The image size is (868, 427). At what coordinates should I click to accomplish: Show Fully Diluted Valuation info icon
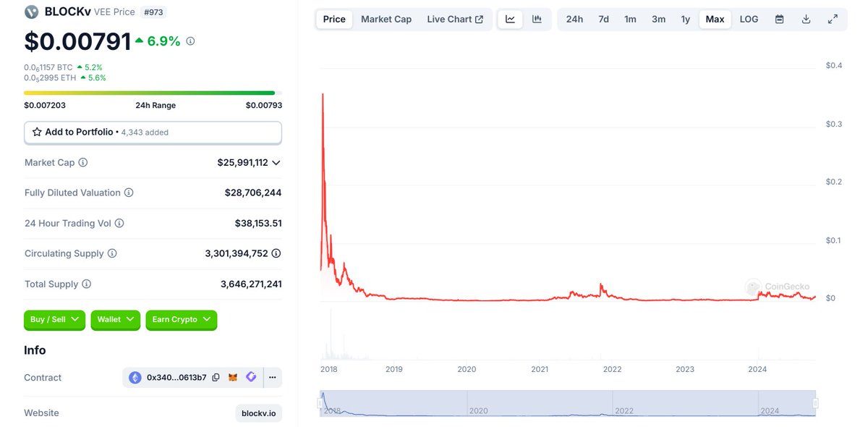click(x=129, y=193)
